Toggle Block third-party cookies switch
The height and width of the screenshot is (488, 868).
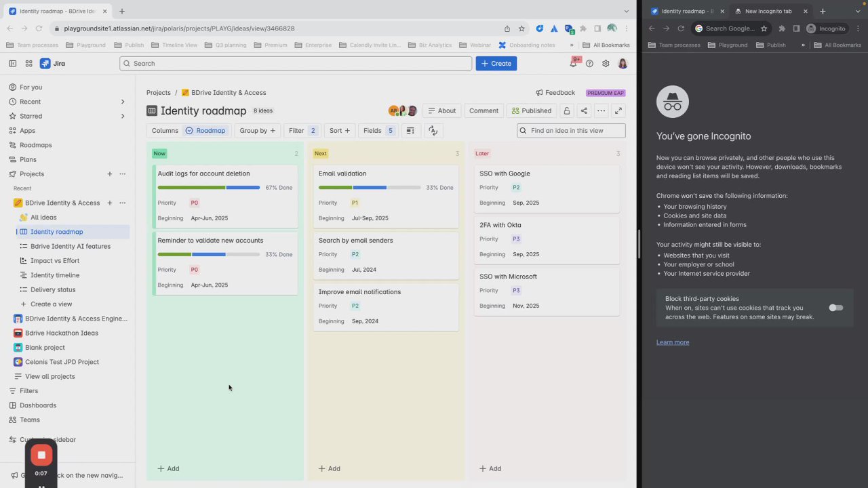(836, 308)
